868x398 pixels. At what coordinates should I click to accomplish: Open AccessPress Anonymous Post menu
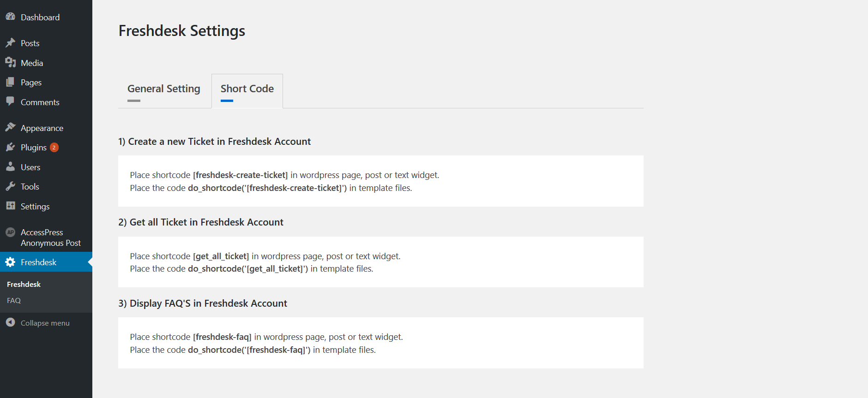(50, 238)
